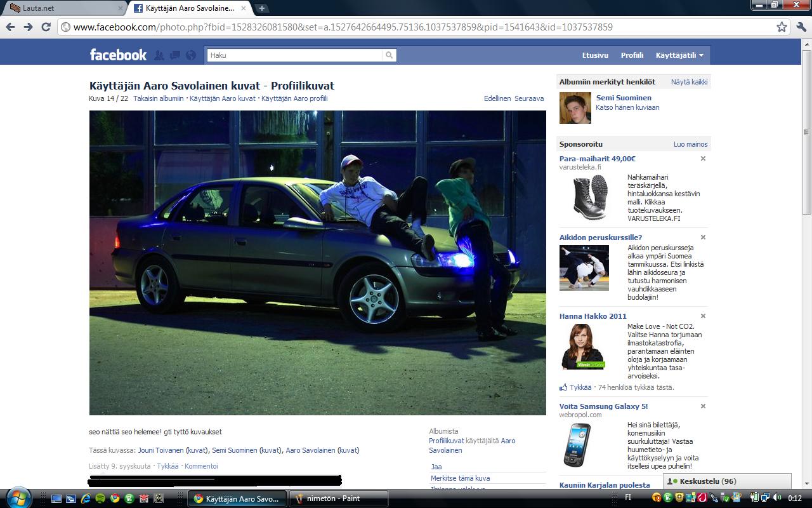Expand the Käyttäjätili dropdown menu
Viewport: 812px width, 508px height.
pos(679,55)
